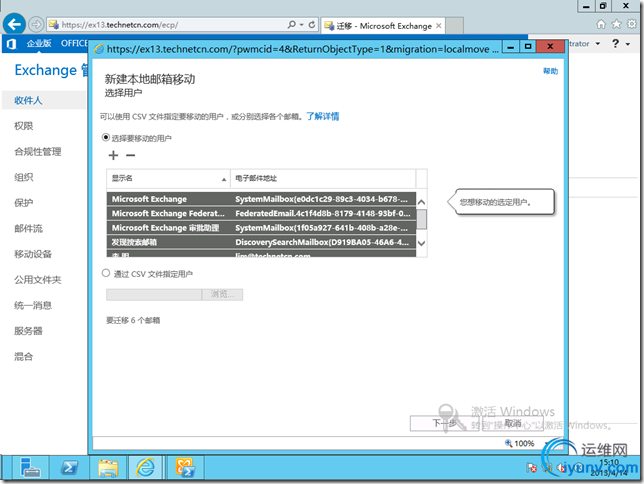This screenshot has width=644, height=484.
Task: Open the browser tools gear icon
Action: click(632, 24)
